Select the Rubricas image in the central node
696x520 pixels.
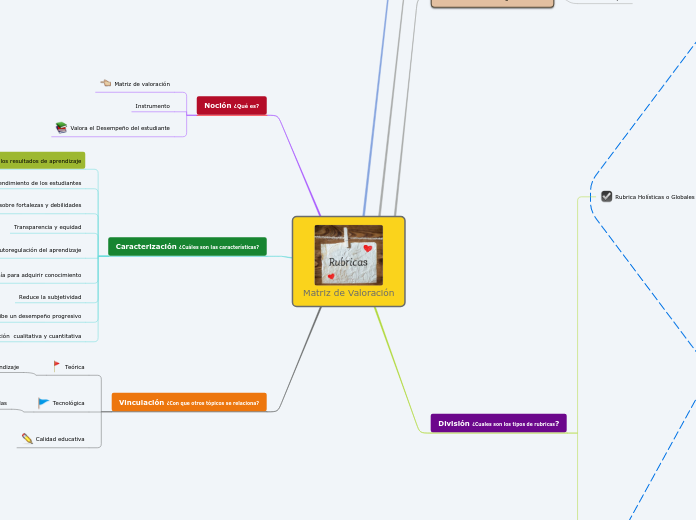[348, 255]
